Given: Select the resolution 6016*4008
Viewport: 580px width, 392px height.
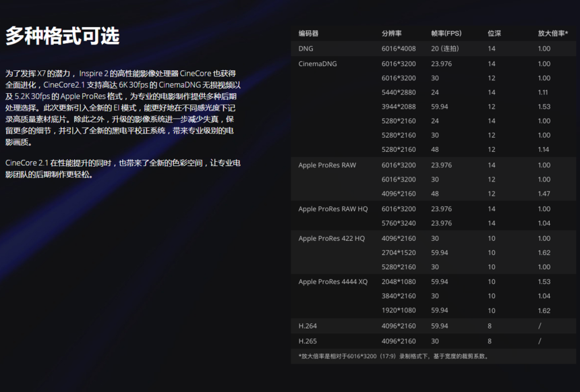Looking at the screenshot, I should pyautogui.click(x=399, y=49).
